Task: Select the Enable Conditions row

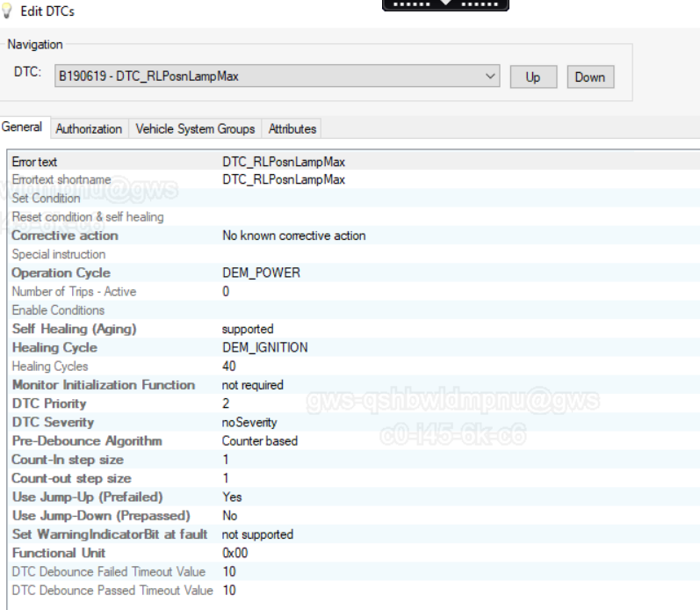Action: [x=355, y=310]
